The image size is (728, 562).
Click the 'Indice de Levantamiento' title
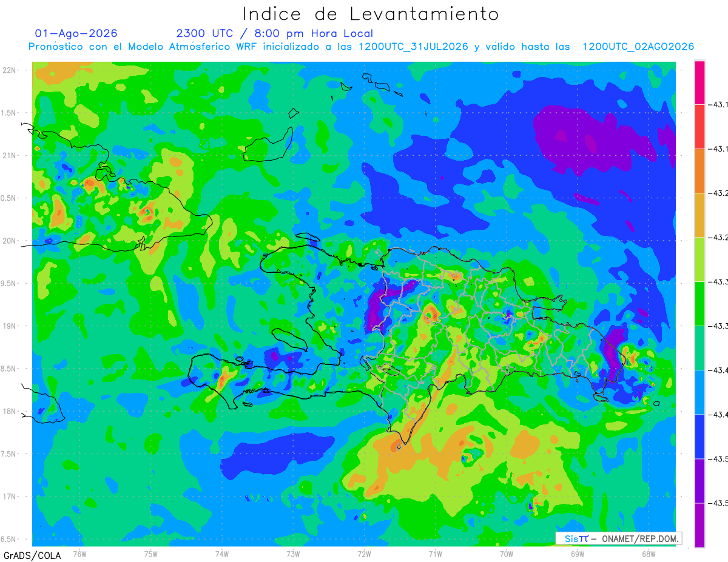pos(370,14)
